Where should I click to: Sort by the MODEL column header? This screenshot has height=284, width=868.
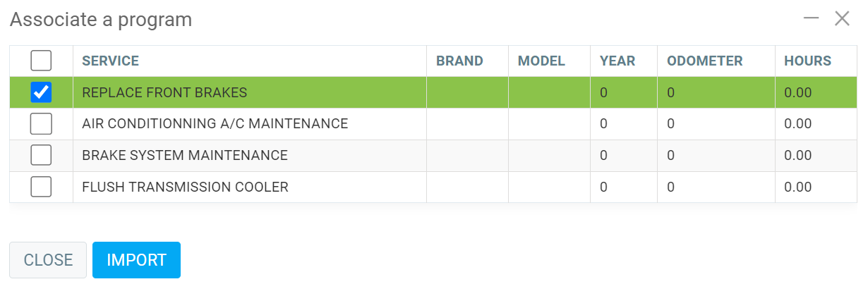541,61
